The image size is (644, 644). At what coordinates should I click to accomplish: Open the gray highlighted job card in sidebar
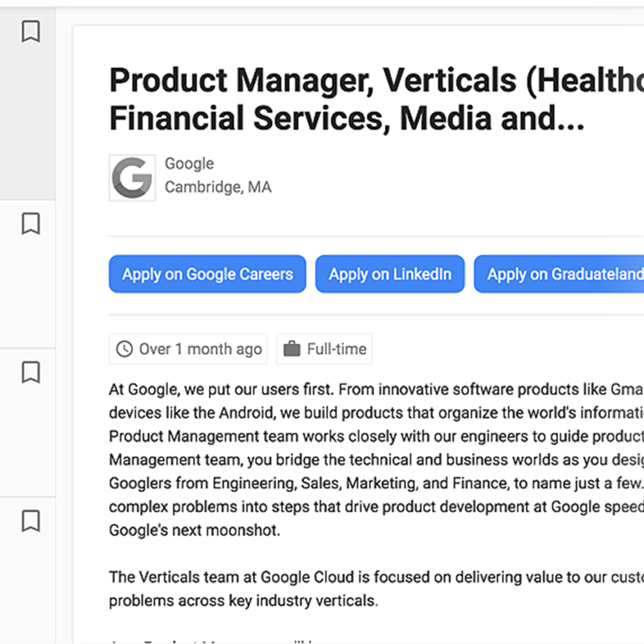(28, 102)
